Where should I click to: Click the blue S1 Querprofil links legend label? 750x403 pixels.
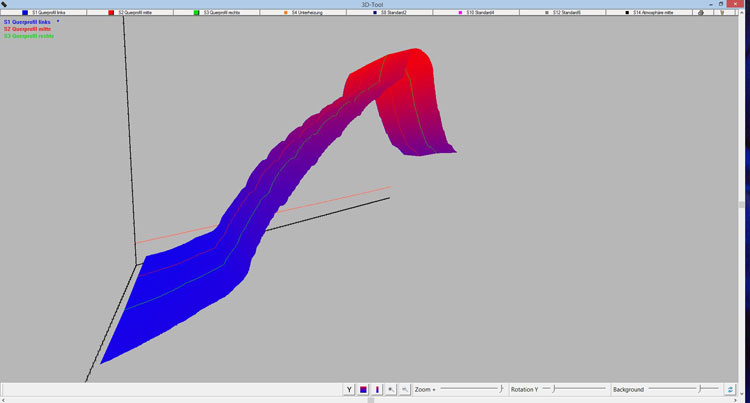[28, 21]
